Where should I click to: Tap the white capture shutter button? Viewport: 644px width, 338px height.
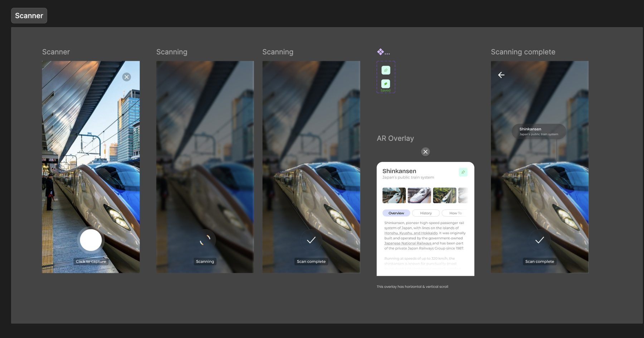click(x=91, y=240)
